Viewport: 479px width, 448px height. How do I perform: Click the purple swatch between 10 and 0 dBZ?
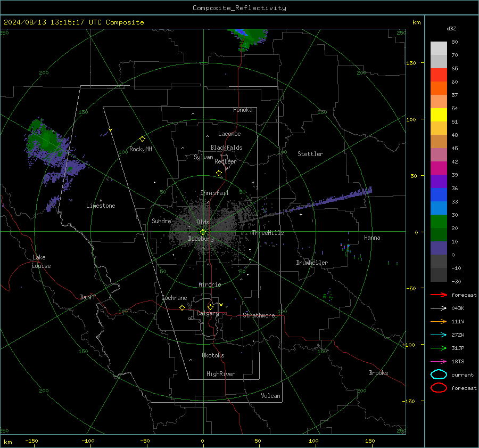[439, 248]
